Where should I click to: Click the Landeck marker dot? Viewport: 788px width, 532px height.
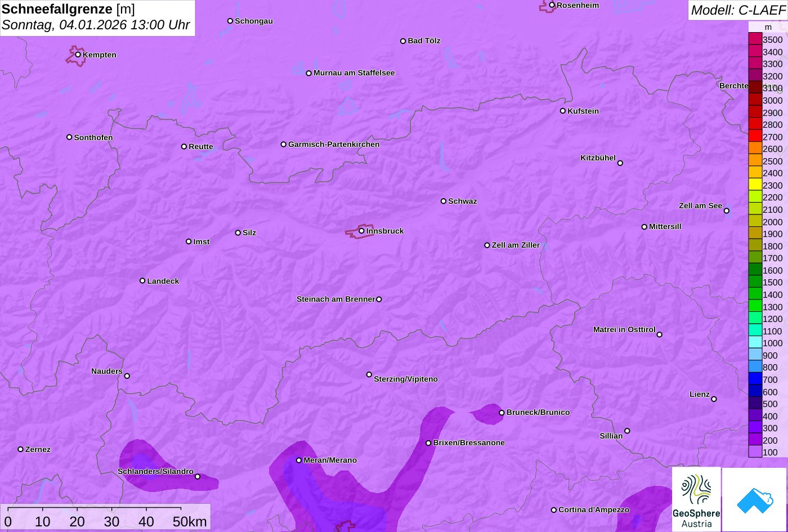142,281
